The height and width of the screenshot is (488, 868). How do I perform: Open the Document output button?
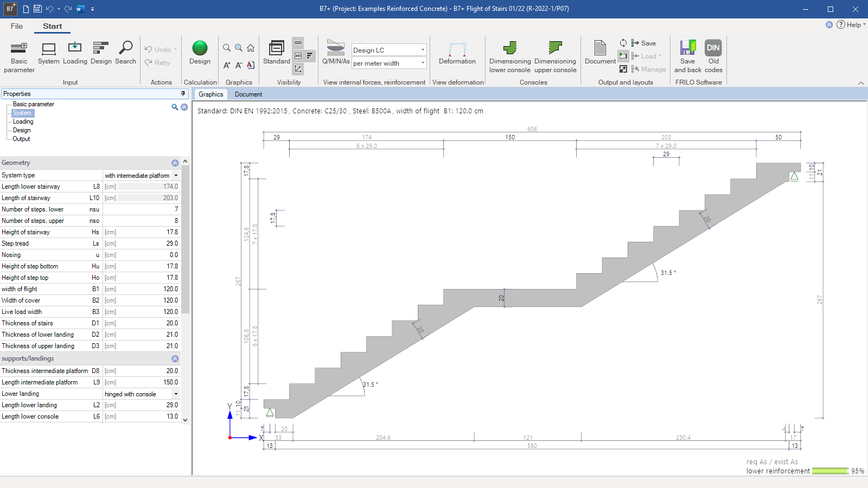(600, 53)
